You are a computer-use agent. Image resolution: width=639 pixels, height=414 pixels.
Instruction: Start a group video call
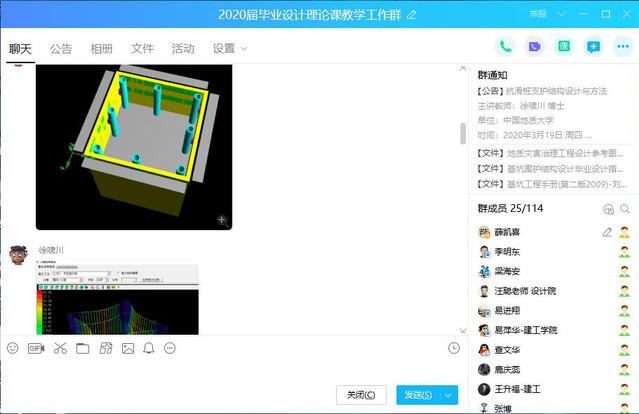click(535, 46)
